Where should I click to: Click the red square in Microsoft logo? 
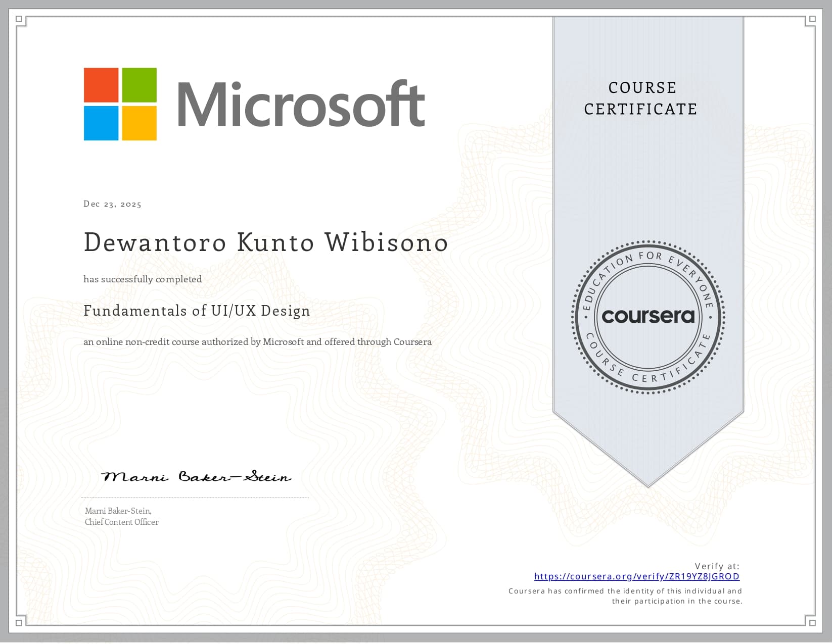pos(101,85)
